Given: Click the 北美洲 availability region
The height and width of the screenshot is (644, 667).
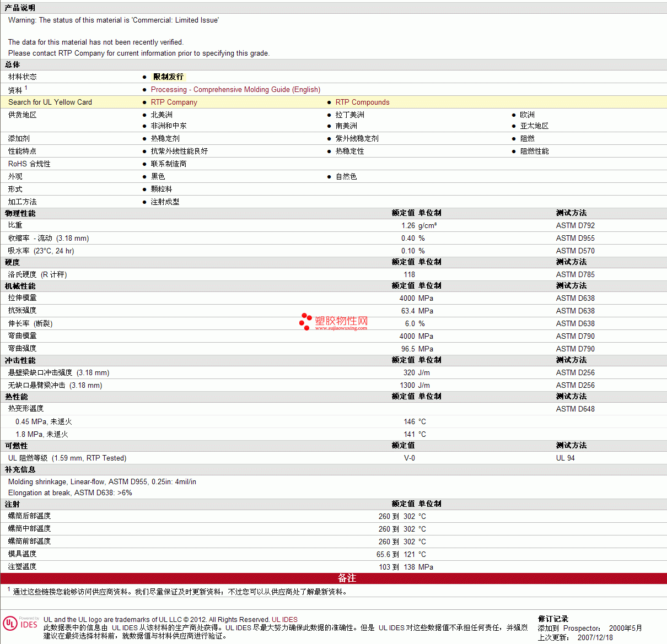Looking at the screenshot, I should 162,115.
